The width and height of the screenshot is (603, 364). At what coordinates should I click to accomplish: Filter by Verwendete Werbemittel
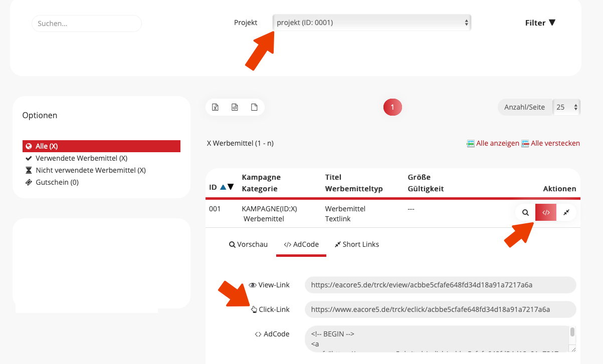click(81, 158)
